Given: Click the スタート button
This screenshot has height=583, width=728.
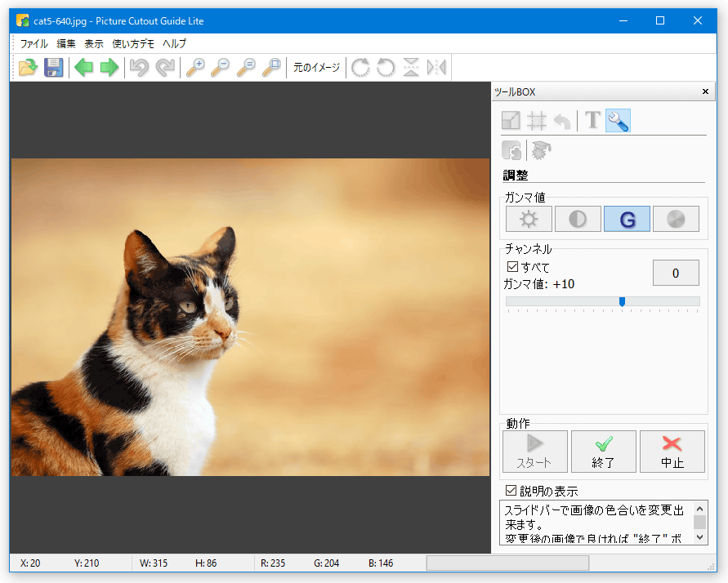Looking at the screenshot, I should pos(535,452).
